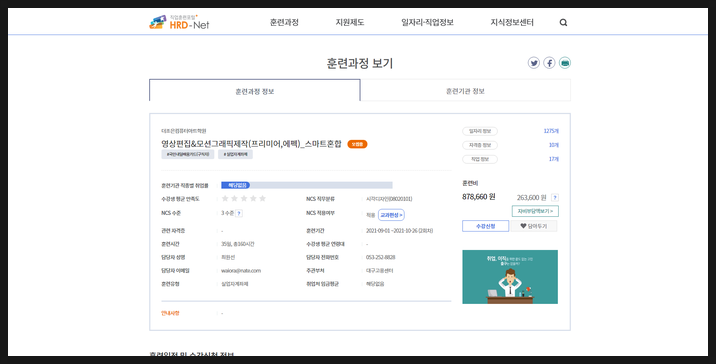
Task: Select the 훈련과정 정보 tab
Action: pos(255,90)
